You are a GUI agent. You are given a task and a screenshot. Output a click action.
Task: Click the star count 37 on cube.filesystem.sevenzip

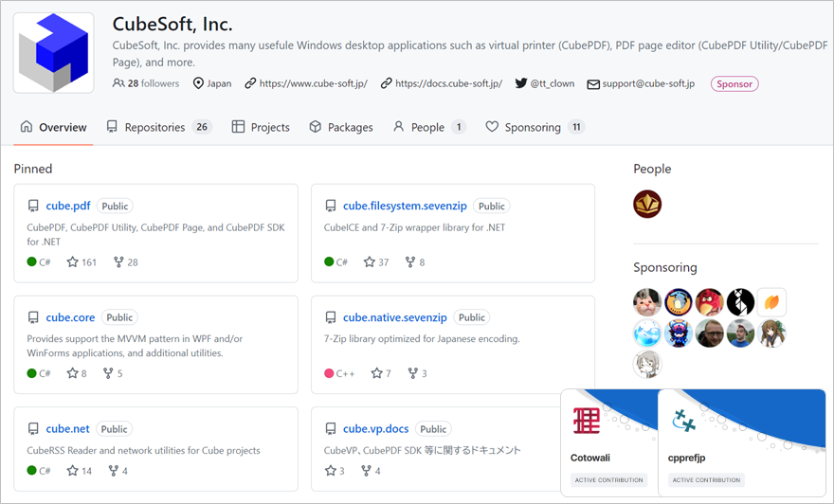click(x=376, y=262)
